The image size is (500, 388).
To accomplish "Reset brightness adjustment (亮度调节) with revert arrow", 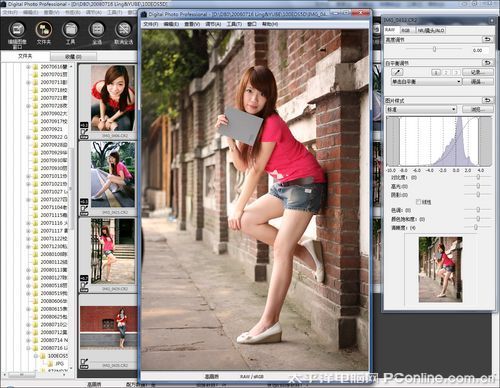I will click(488, 39).
